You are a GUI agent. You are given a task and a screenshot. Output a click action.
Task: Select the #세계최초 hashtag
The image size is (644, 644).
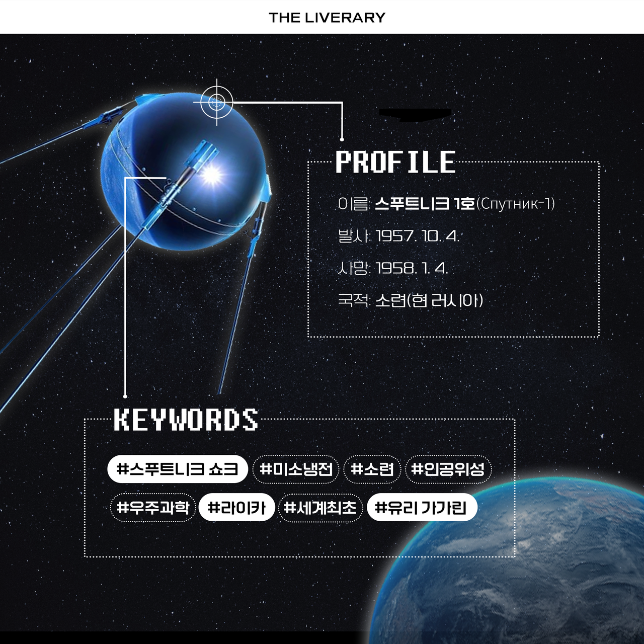point(320,507)
